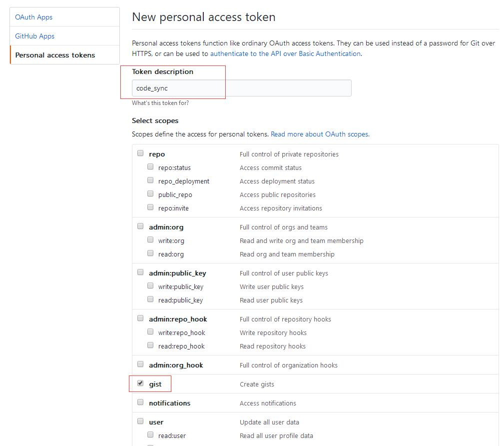
Task: Click the Token description input field
Action: pyautogui.click(x=241, y=88)
